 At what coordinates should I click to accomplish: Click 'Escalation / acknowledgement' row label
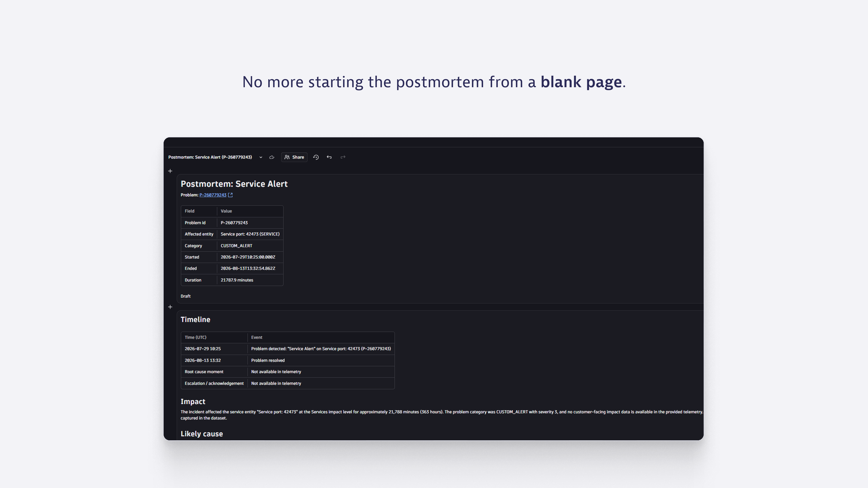[214, 384]
